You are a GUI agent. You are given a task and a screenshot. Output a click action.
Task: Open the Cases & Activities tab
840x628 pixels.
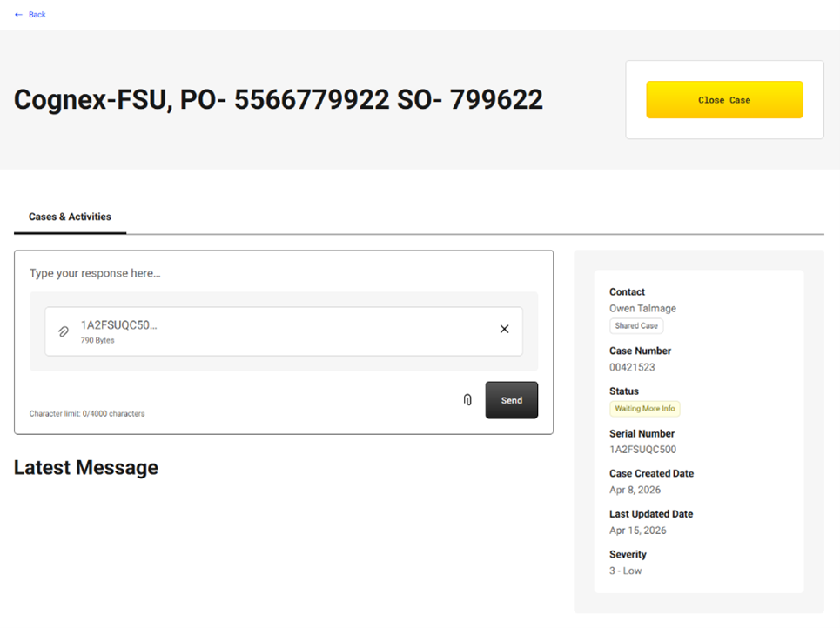(x=70, y=217)
